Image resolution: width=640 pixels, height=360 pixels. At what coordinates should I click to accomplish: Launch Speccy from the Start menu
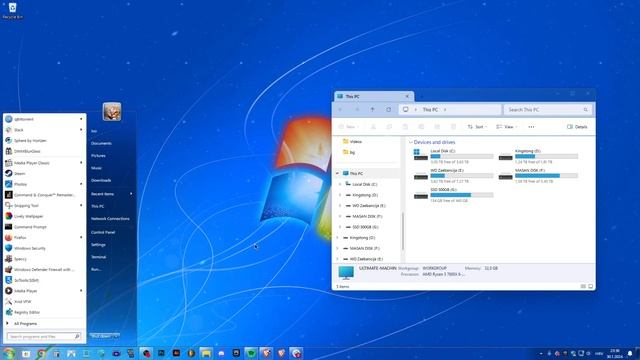[44, 259]
